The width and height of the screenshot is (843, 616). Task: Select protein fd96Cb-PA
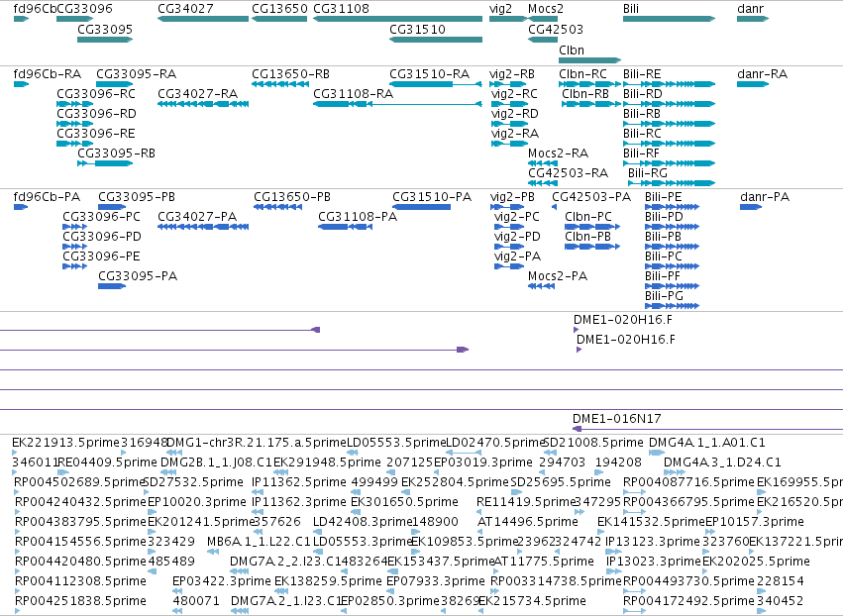[x=21, y=207]
